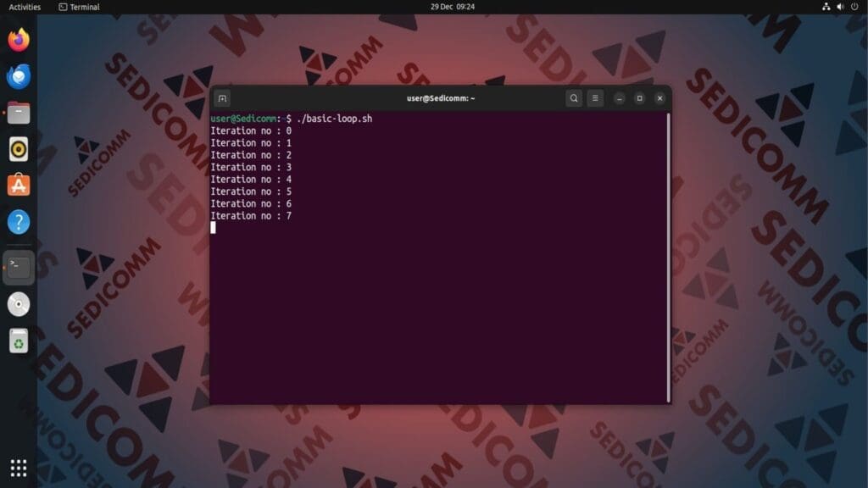The height and width of the screenshot is (488, 868).
Task: Open the Help application from the dock
Action: (x=18, y=222)
